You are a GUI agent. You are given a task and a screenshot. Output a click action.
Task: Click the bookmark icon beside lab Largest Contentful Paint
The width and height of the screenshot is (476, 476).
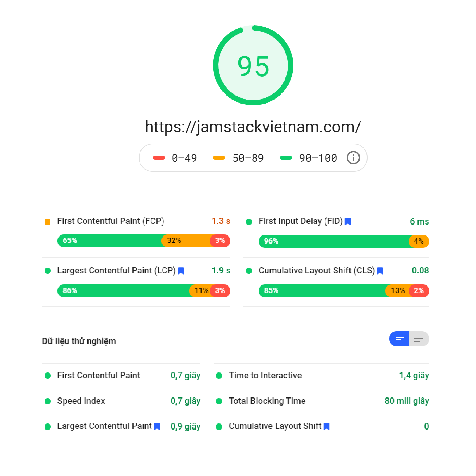click(157, 426)
